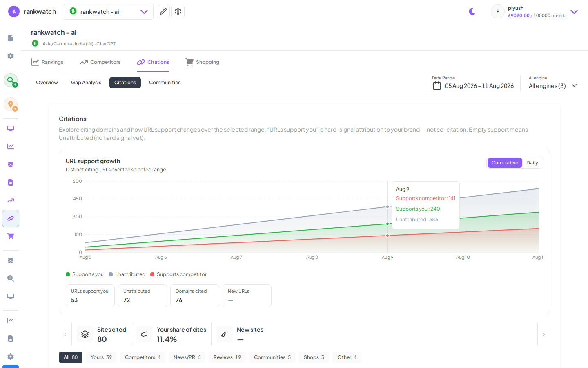Click the green Supports you legend dot
Screen dimensions: 588x368
tap(68, 274)
